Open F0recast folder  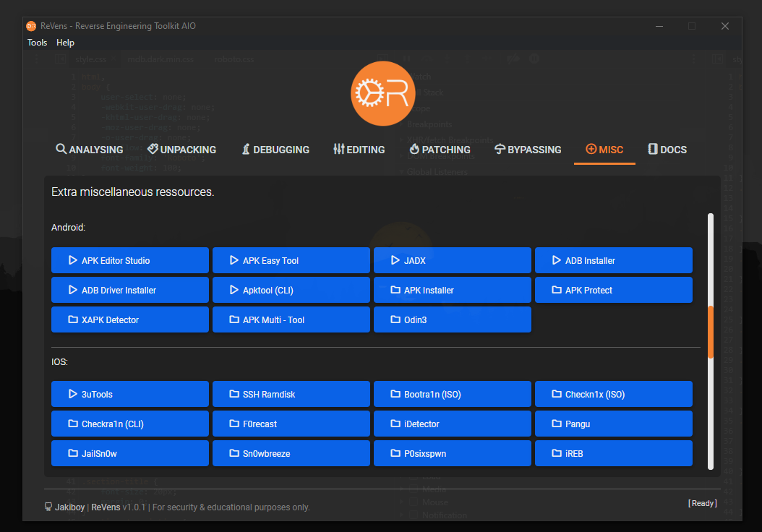point(291,424)
